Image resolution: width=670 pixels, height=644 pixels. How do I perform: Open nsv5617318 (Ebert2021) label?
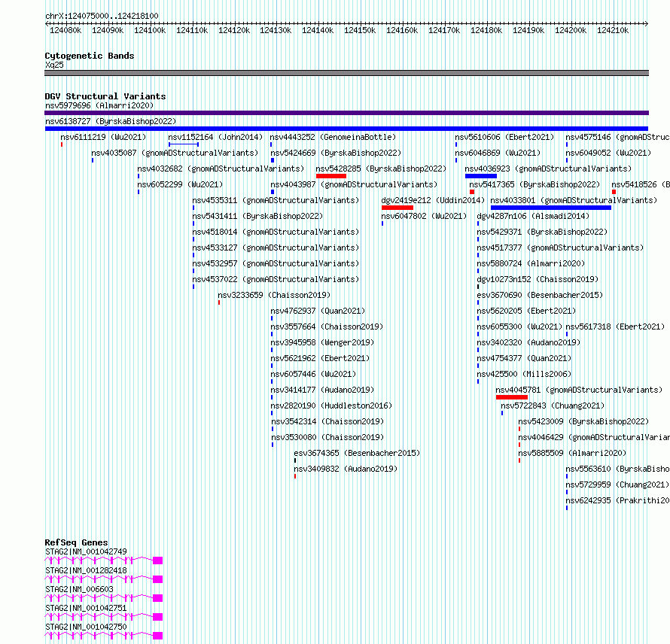click(615, 327)
